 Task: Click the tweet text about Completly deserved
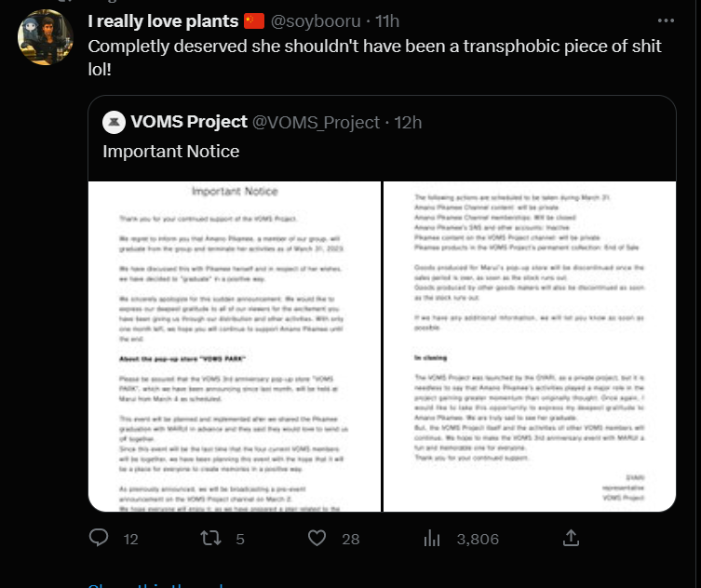pos(374,57)
